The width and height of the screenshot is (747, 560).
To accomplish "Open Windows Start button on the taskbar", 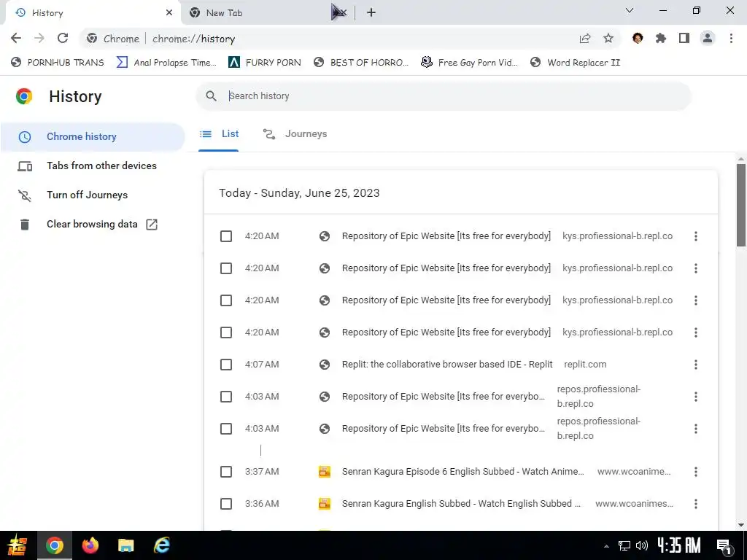I will [x=18, y=545].
